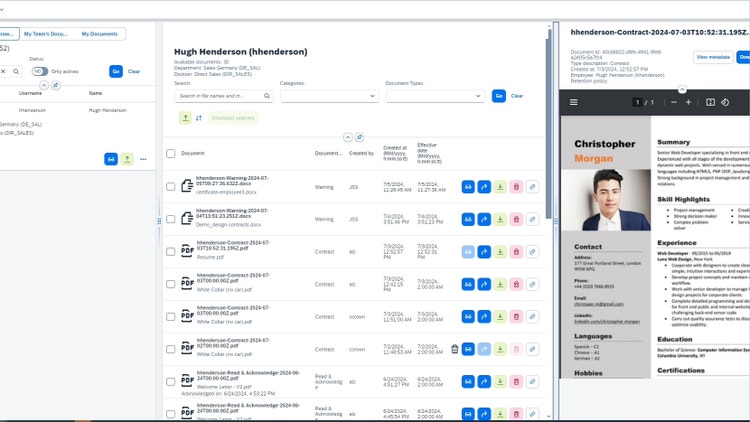Share the Demo_design-contracts.docx document
The height and width of the screenshot is (422, 750).
coord(484,219)
